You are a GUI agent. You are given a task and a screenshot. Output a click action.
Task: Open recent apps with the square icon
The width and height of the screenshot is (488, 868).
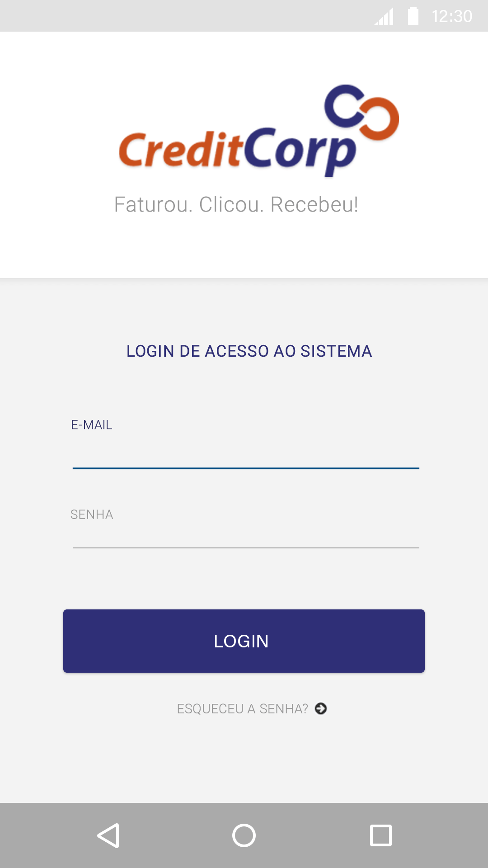(x=380, y=835)
